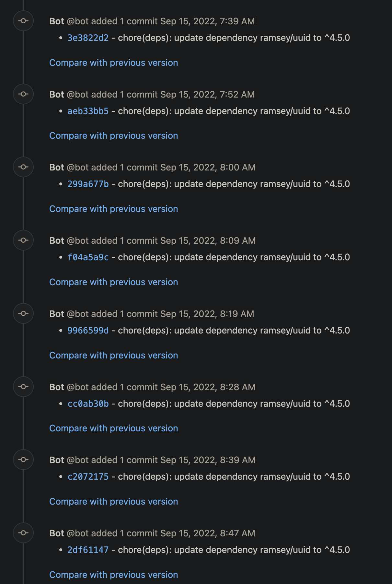Click the commit icon beside the 8:00 AM event
392x584 pixels.
pos(23,167)
